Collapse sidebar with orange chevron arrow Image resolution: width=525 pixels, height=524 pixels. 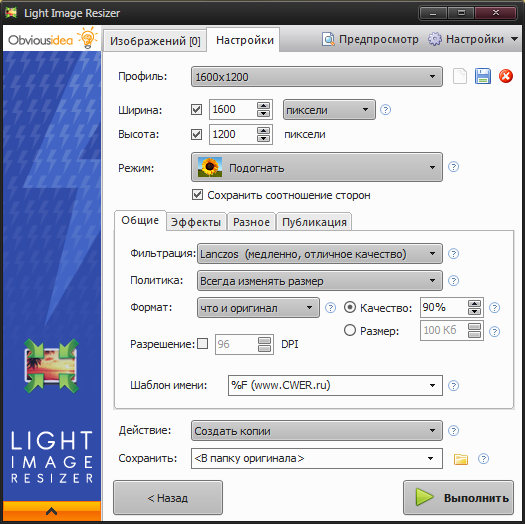pyautogui.click(x=52, y=511)
